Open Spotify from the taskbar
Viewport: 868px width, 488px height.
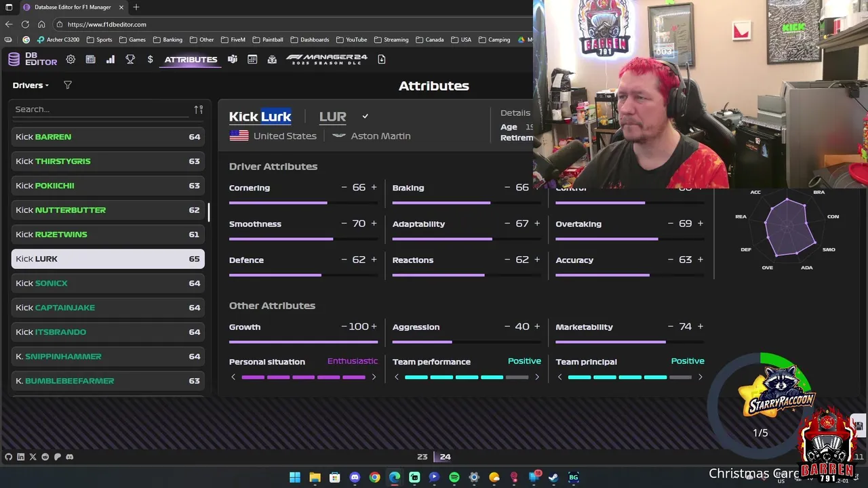(454, 477)
